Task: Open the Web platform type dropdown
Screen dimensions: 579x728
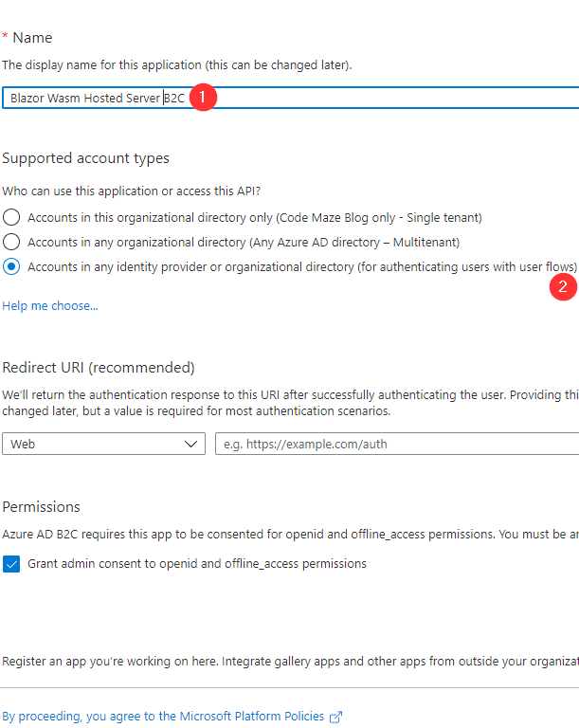Action: tap(103, 444)
